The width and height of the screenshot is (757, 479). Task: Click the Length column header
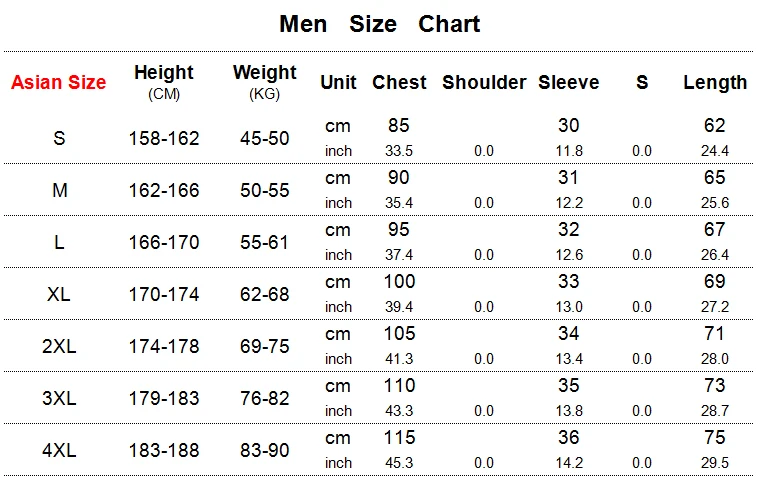point(715,83)
